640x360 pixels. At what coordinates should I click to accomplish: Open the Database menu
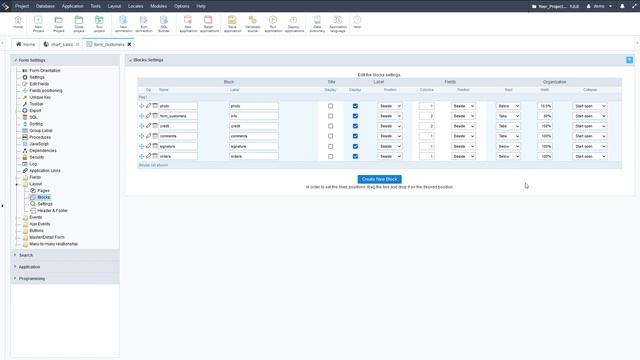(45, 6)
